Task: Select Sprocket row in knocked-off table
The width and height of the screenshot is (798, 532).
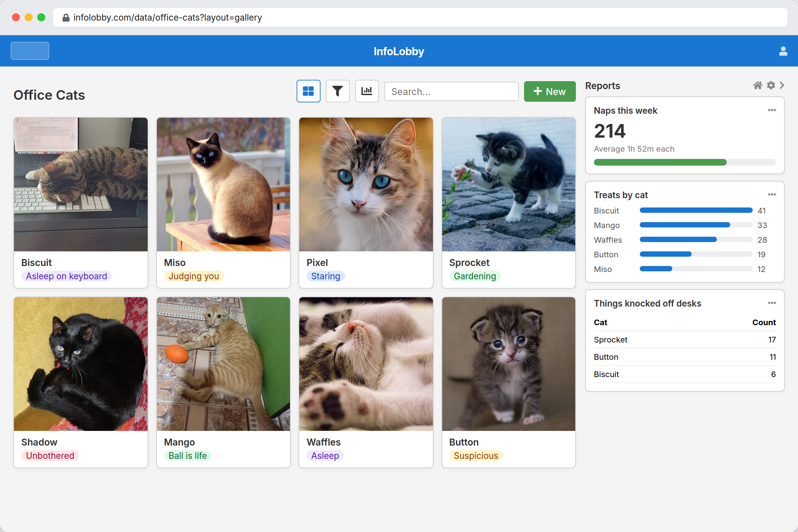Action: coord(685,339)
